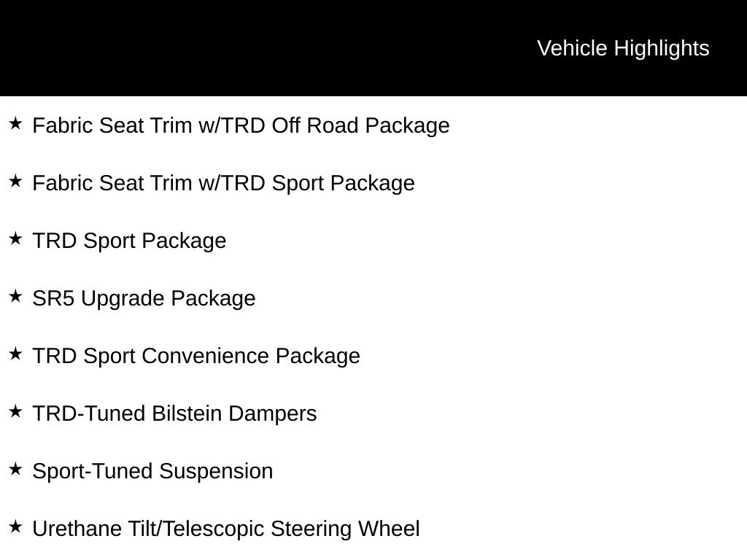Select the star beside Sport-Tuned Suspension
Image resolution: width=747 pixels, height=560 pixels.
point(15,470)
